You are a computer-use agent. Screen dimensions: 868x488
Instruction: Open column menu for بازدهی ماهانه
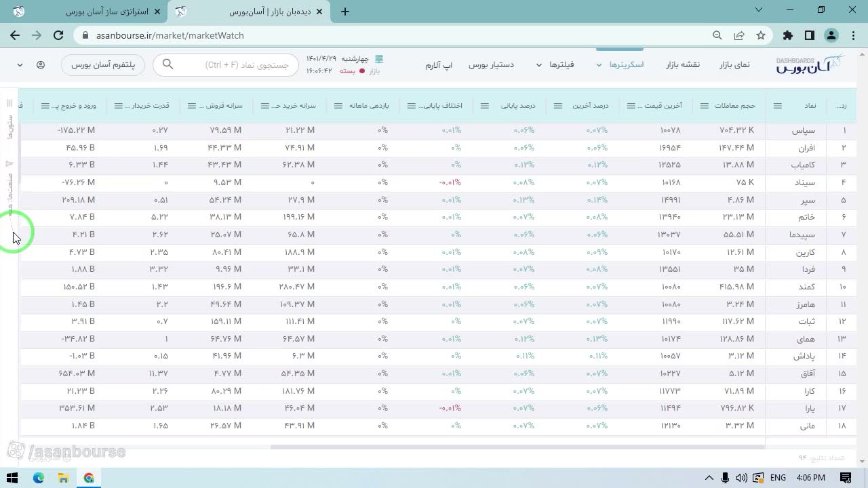pyautogui.click(x=338, y=106)
